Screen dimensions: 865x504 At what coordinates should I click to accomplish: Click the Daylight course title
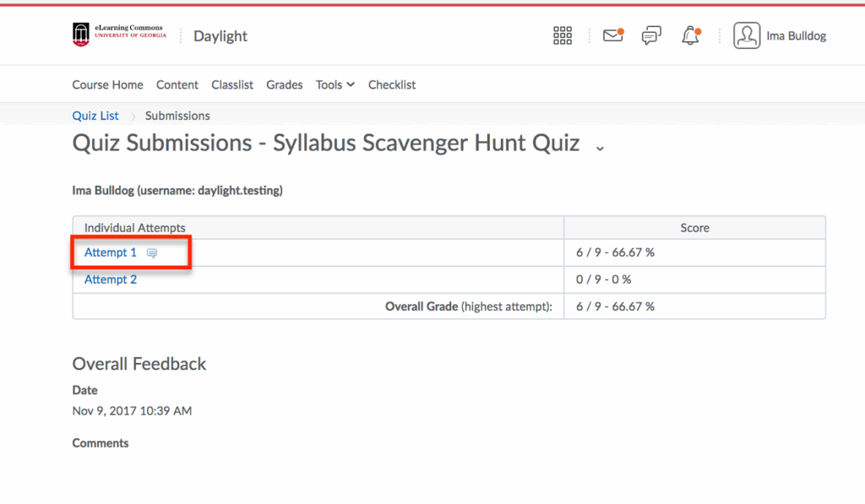tap(220, 35)
